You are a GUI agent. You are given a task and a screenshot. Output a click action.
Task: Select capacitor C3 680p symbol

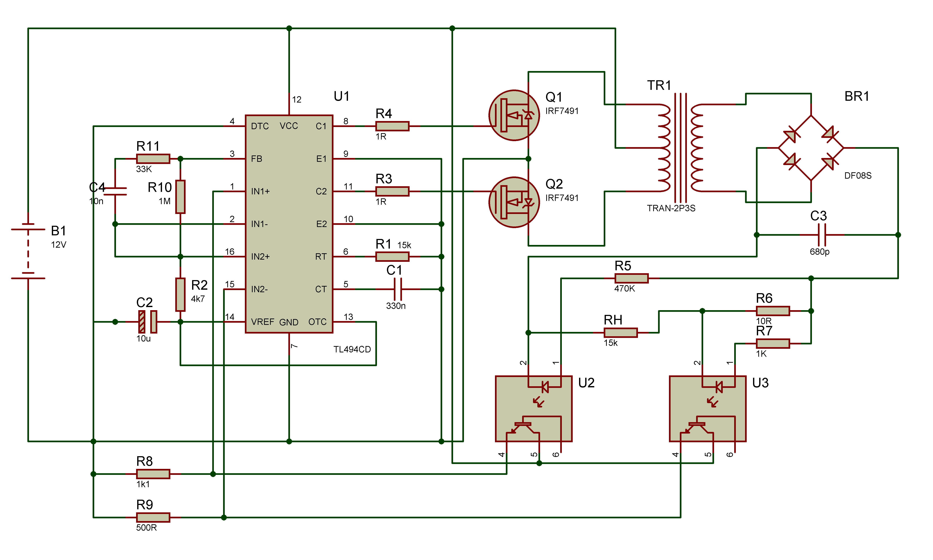(x=822, y=235)
